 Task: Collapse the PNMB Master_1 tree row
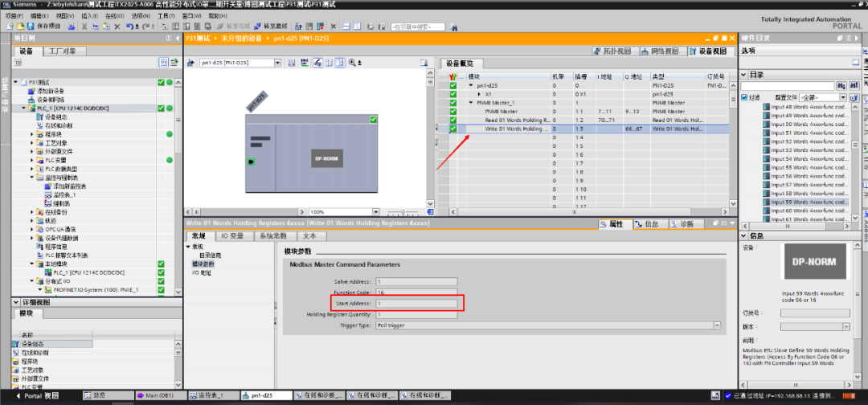(471, 103)
